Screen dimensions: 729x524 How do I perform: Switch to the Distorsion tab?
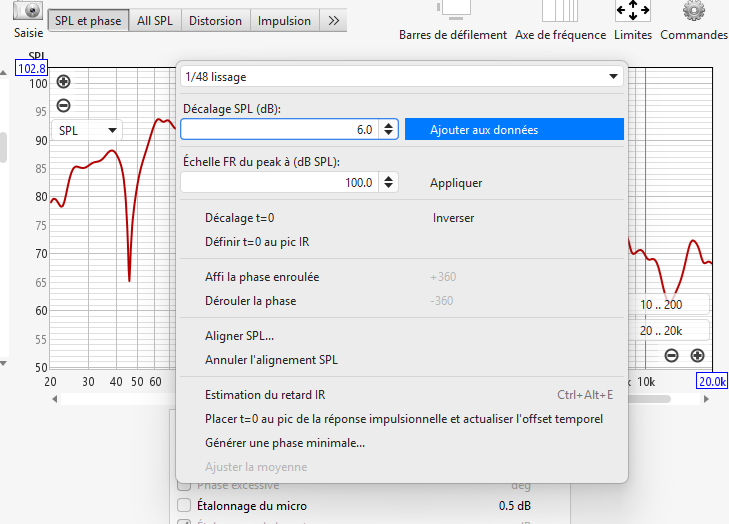[215, 20]
